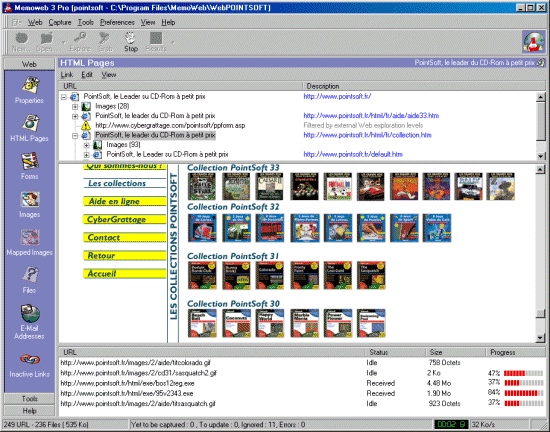The width and height of the screenshot is (550, 432).
Task: Open Files in the sidebar
Action: click(29, 280)
